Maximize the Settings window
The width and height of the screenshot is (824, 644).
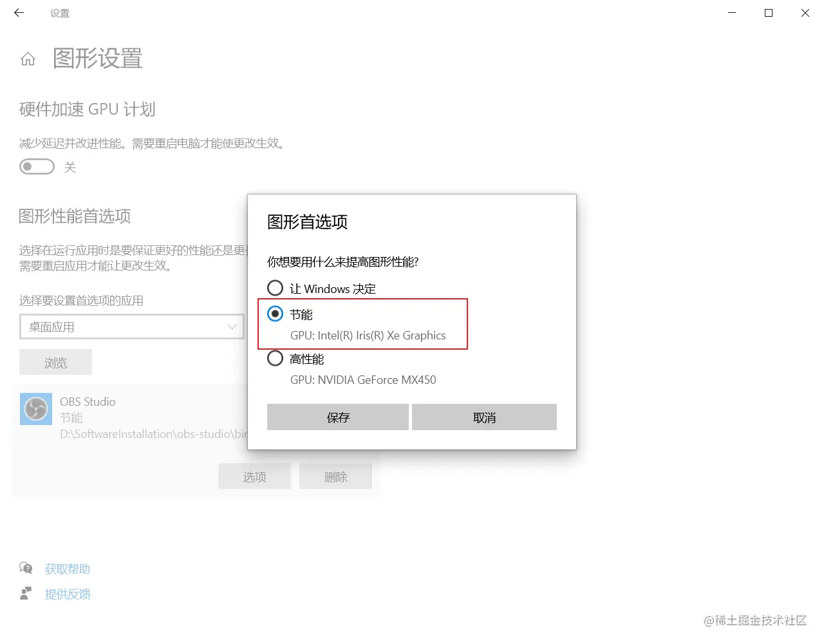tap(769, 13)
